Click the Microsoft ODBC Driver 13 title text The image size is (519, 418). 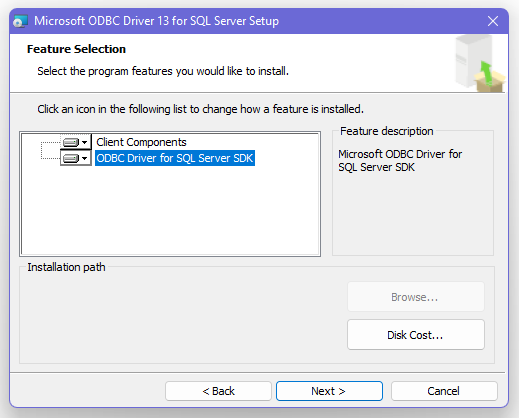(x=156, y=21)
